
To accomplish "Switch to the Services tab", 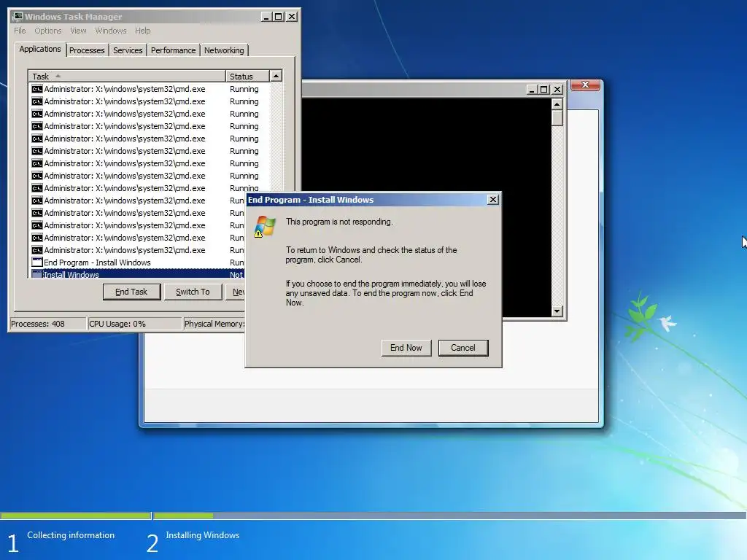I will 128,50.
